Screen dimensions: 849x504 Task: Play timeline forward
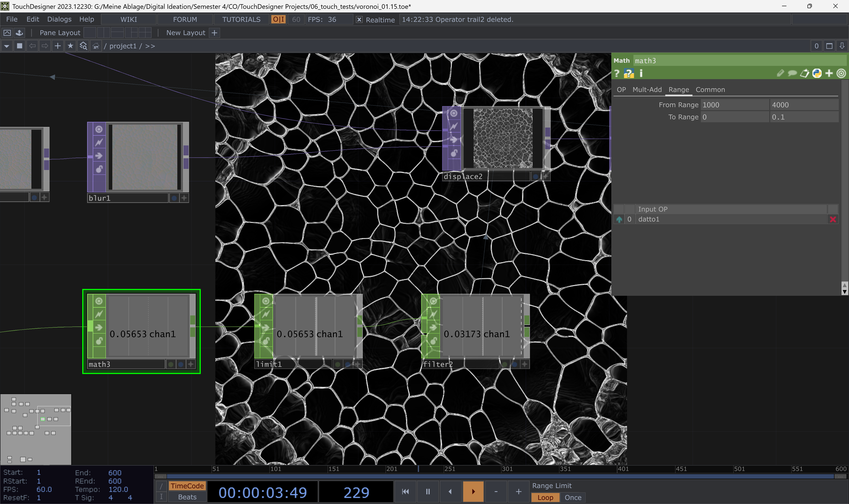tap(473, 491)
